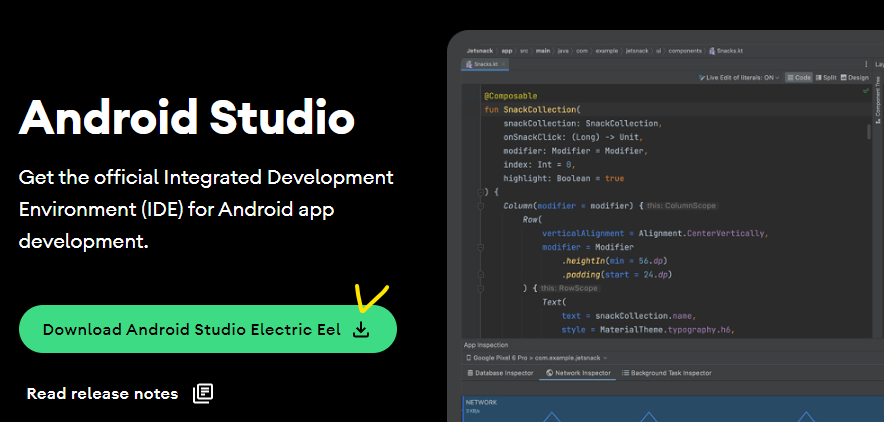The width and height of the screenshot is (884, 422).
Task: Click 'text = snackCollection.name,' line
Action: [x=629, y=316]
